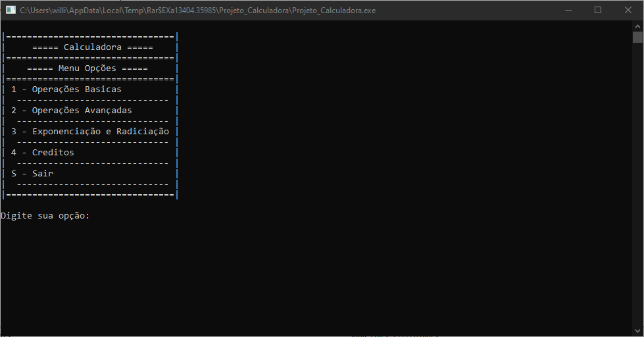Click the scrollbar up arrow
644x337 pixels.
click(x=637, y=25)
